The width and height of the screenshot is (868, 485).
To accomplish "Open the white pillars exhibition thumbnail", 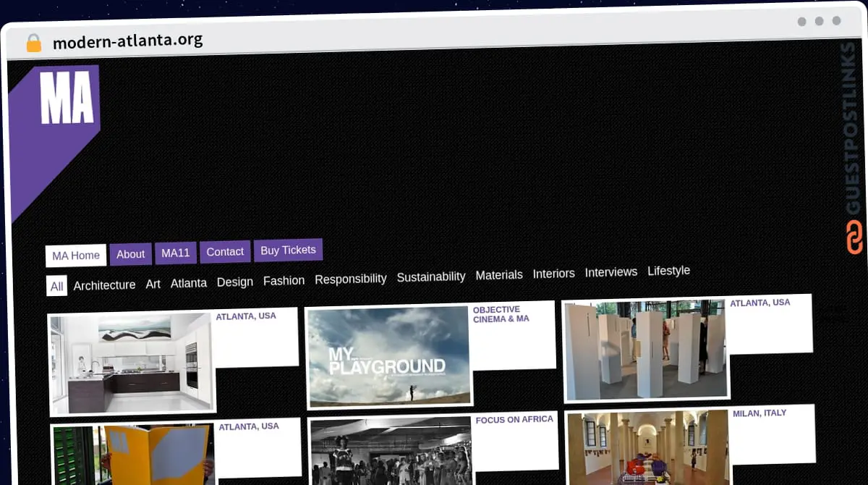I will (645, 350).
